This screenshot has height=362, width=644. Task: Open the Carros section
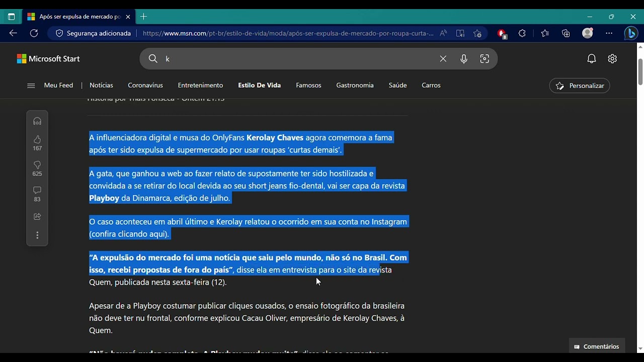[431, 85]
